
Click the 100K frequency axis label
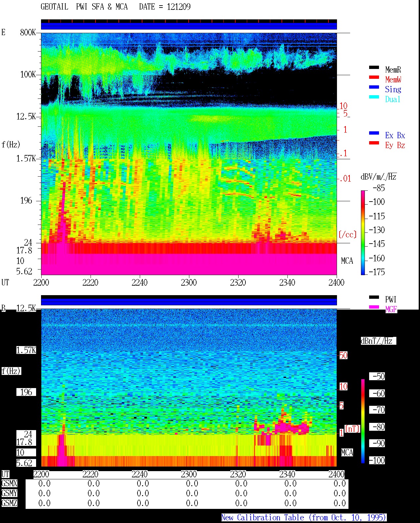[28, 75]
